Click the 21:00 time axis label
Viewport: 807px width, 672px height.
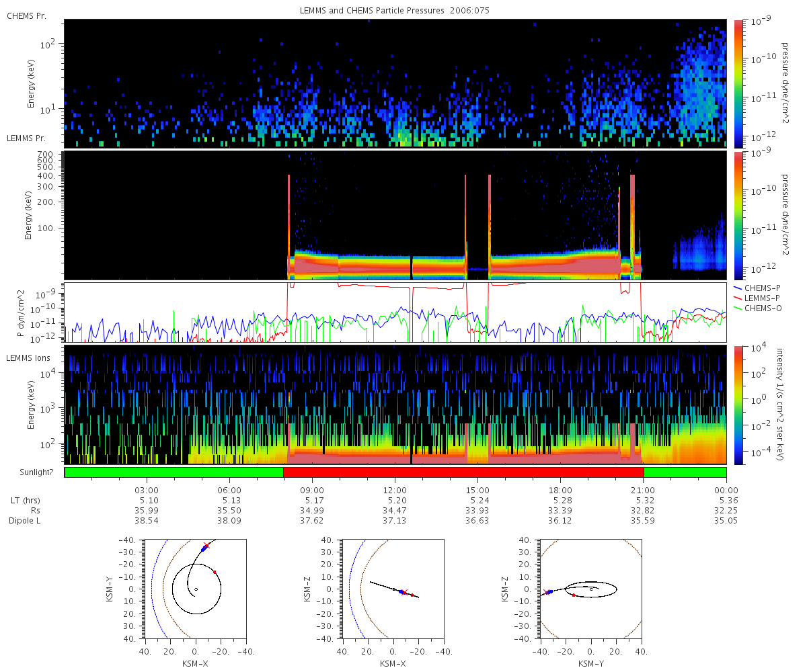[x=644, y=490]
